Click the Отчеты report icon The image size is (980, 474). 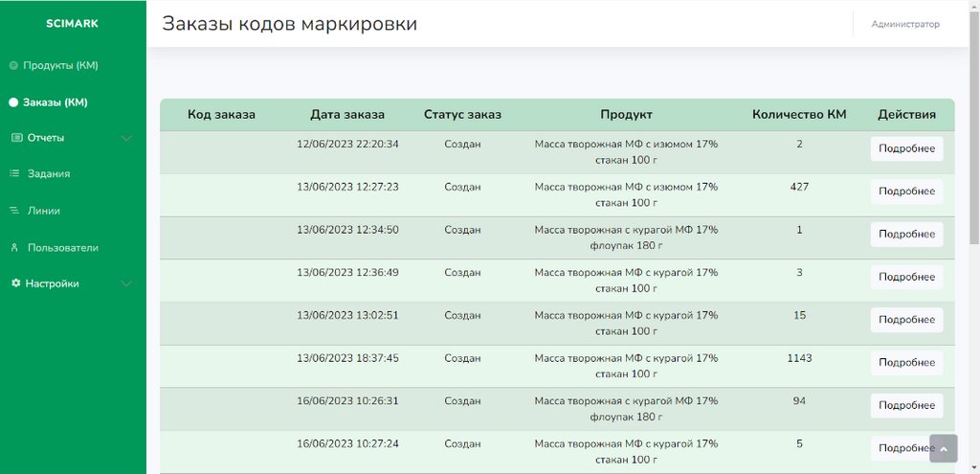[x=16, y=138]
